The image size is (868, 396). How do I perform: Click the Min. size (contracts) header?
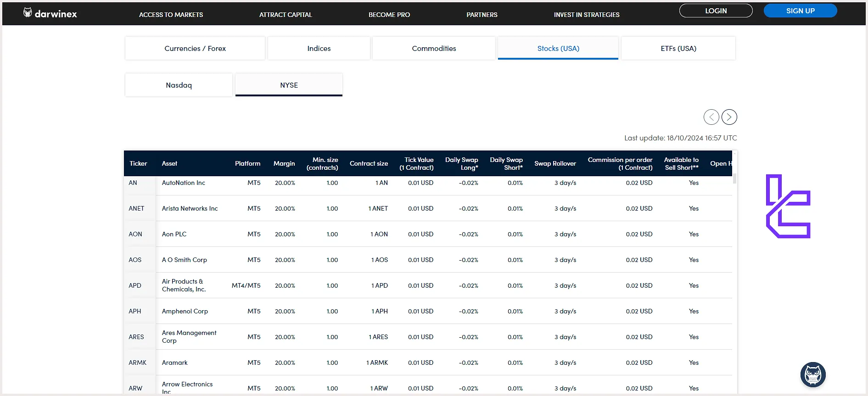(x=322, y=163)
